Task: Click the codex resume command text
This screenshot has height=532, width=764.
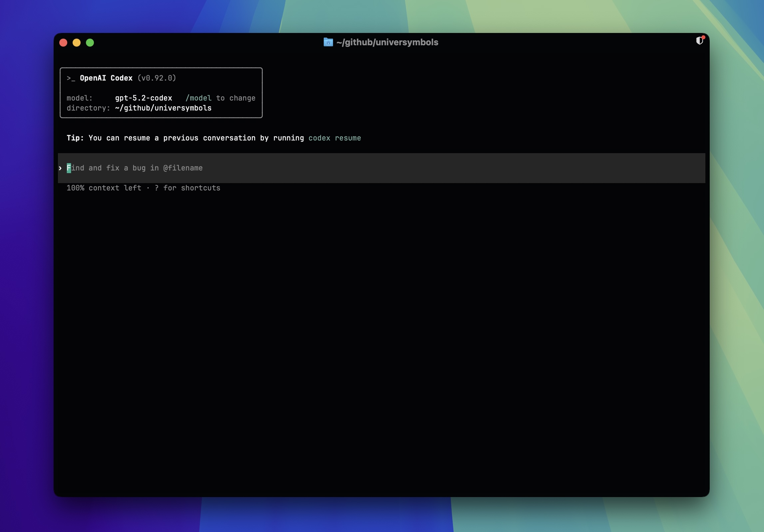Action: 334,138
